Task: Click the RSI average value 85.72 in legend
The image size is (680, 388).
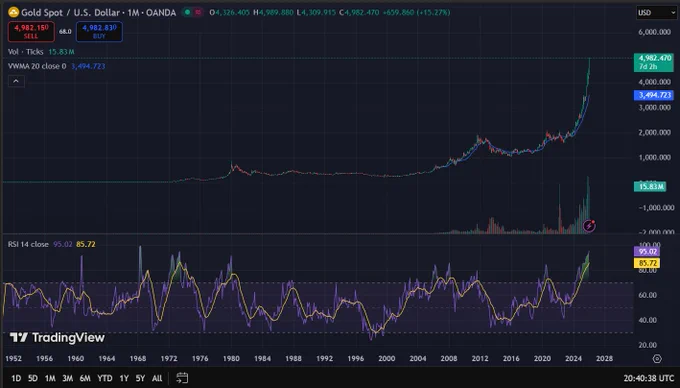Action: [x=85, y=244]
